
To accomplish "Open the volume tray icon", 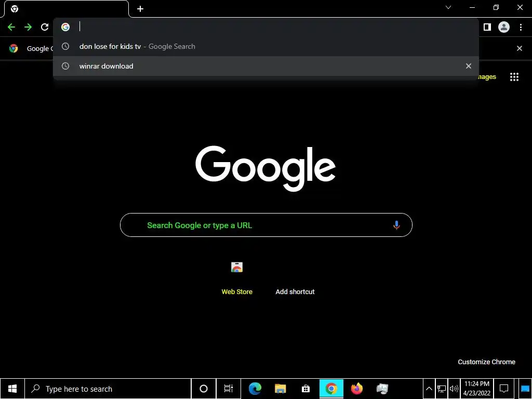I will (x=454, y=389).
